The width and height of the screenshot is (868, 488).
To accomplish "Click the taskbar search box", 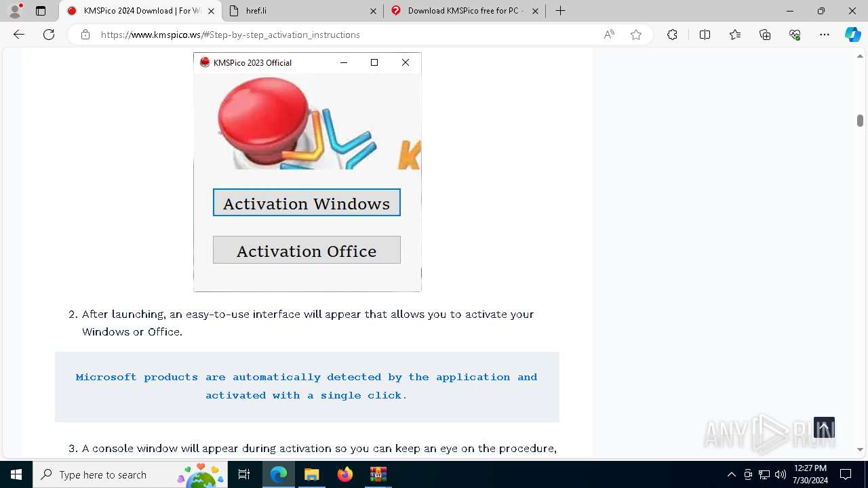I will coord(131,474).
